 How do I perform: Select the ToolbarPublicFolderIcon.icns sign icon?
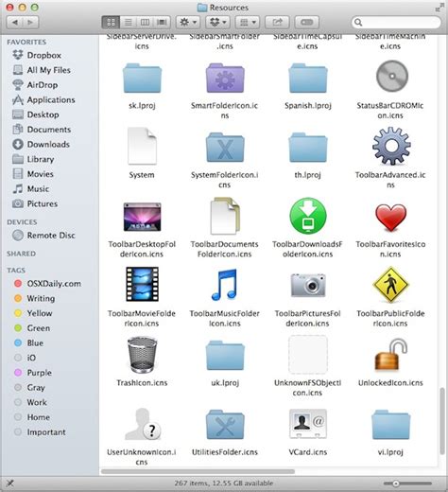[390, 285]
